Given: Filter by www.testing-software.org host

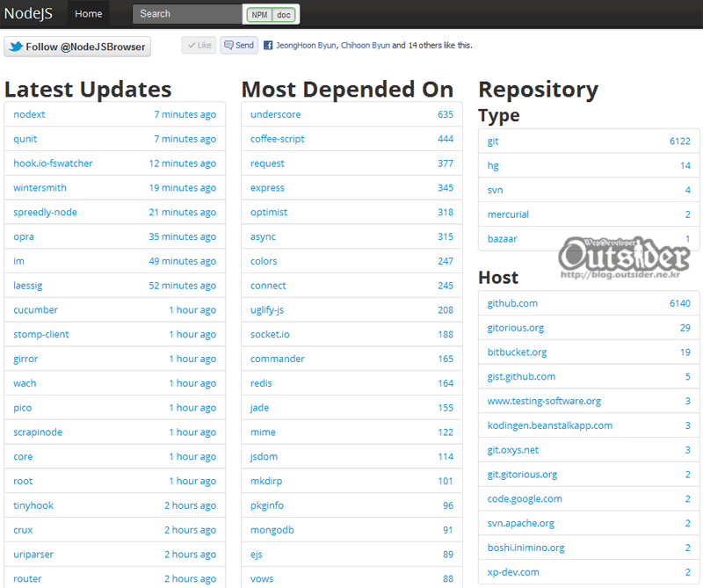Looking at the screenshot, I should pyautogui.click(x=544, y=401).
